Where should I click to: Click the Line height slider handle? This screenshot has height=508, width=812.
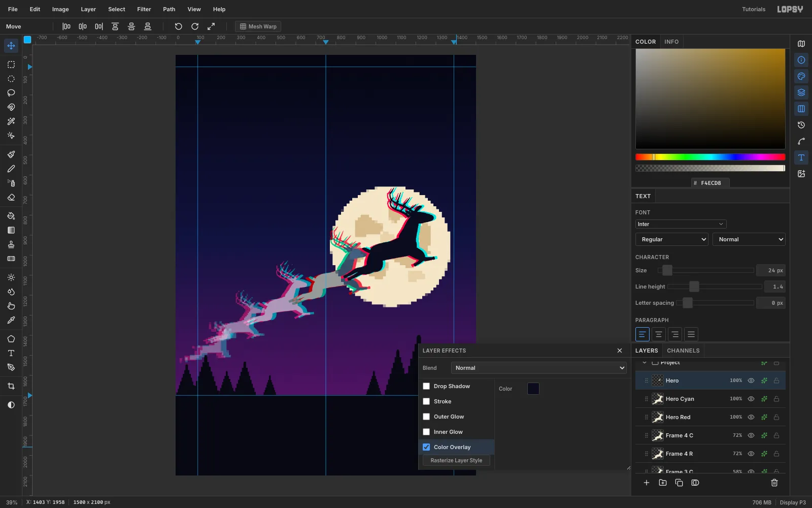694,287
